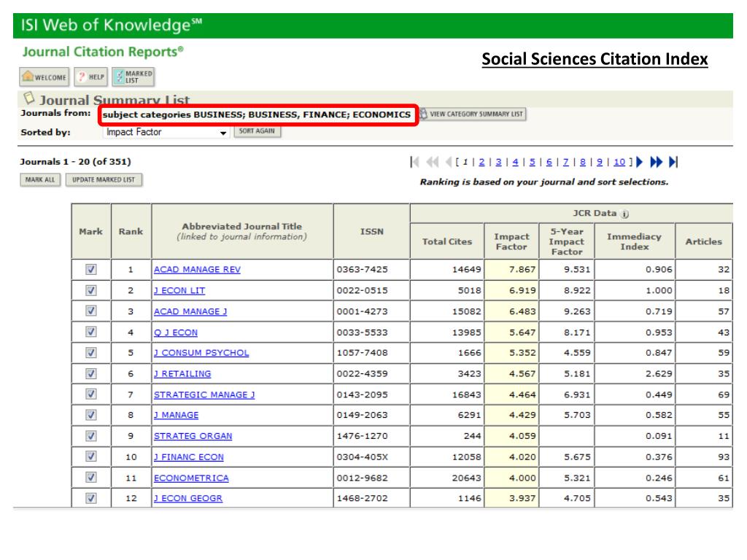The width and height of the screenshot is (747, 560).
Task: Open the STRATEGIC MANAGE J journal link
Action: (204, 394)
